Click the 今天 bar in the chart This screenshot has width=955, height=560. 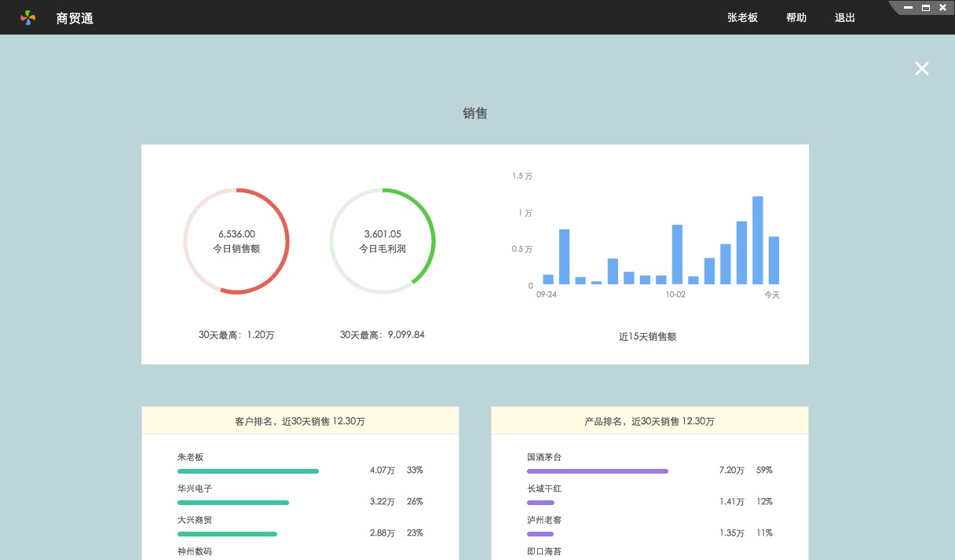click(774, 260)
